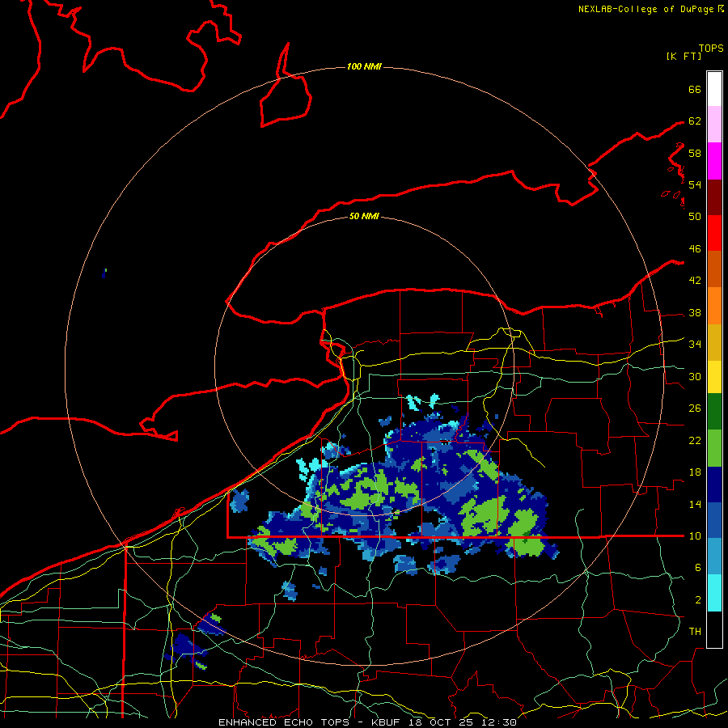
Task: Click the 12:30 time stamp
Action: (x=499, y=722)
